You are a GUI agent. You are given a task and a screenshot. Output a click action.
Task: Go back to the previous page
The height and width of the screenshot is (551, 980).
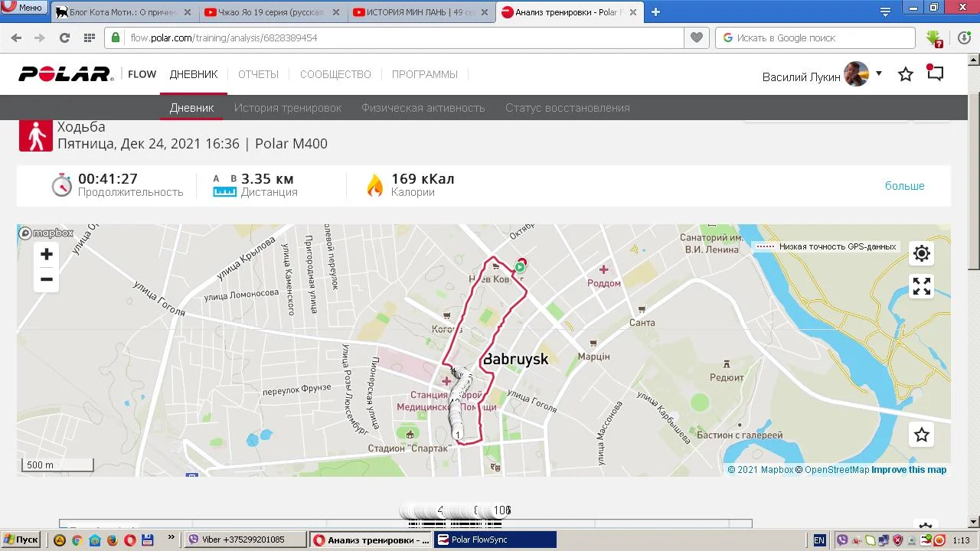click(x=16, y=37)
